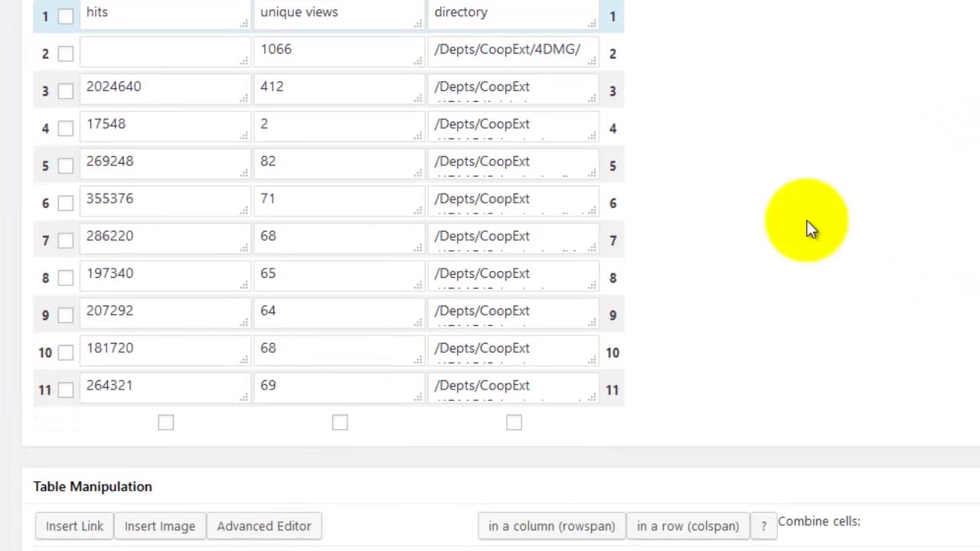Click the cell containing 264321
980x551 pixels.
165,390
